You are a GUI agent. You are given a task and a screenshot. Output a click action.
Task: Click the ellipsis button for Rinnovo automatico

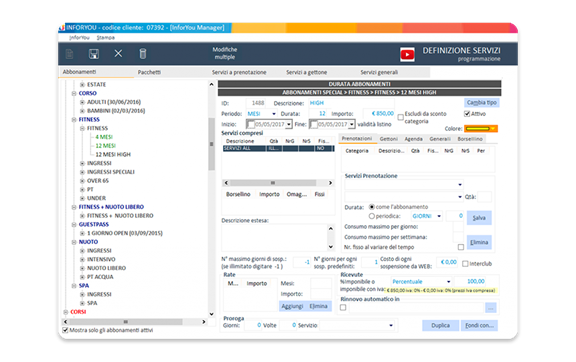pos(491,308)
